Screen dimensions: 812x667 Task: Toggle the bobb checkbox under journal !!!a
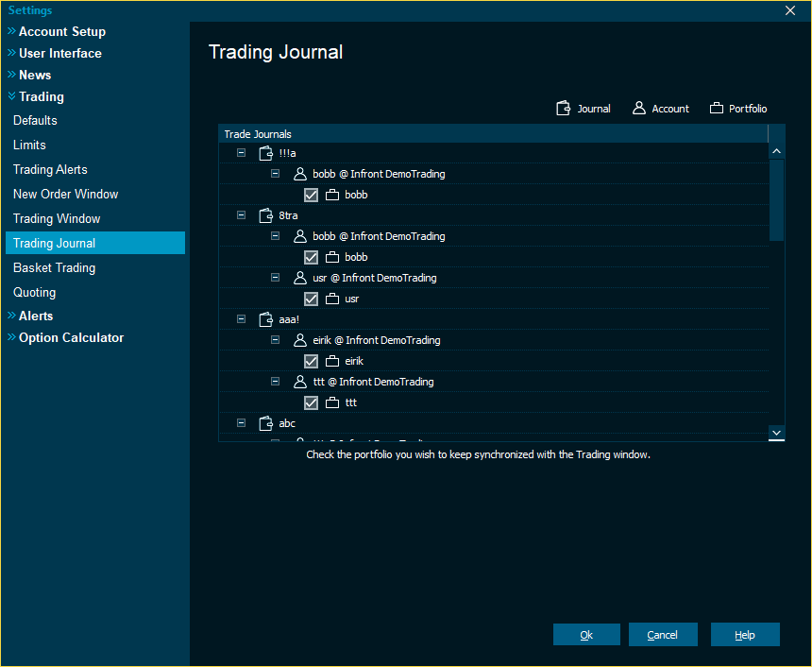point(311,195)
